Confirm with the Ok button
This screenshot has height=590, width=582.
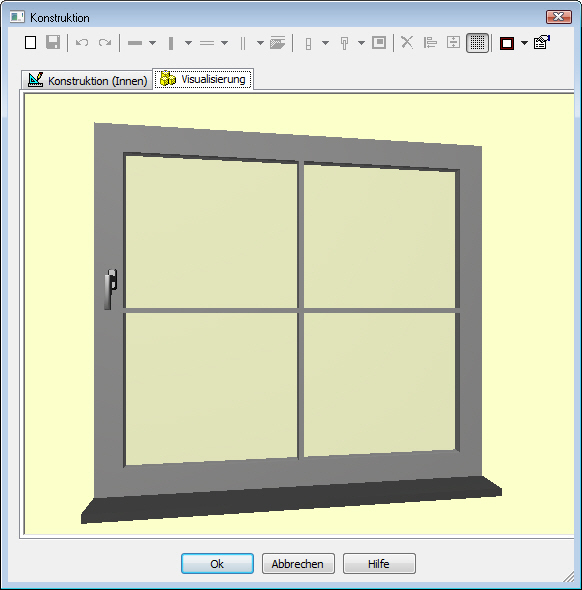click(217, 563)
